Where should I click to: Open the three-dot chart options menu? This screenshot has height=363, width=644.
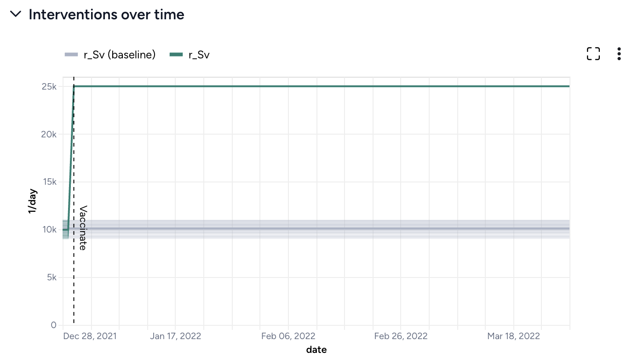[x=619, y=54]
